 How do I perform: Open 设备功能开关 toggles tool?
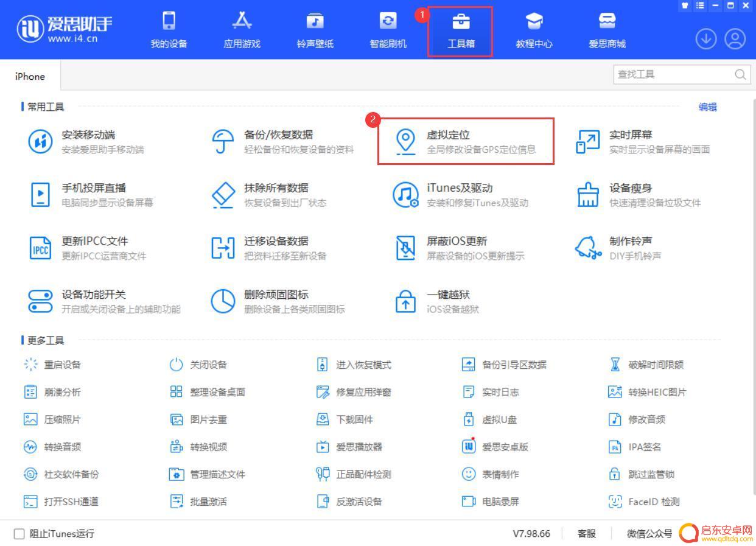[x=105, y=301]
